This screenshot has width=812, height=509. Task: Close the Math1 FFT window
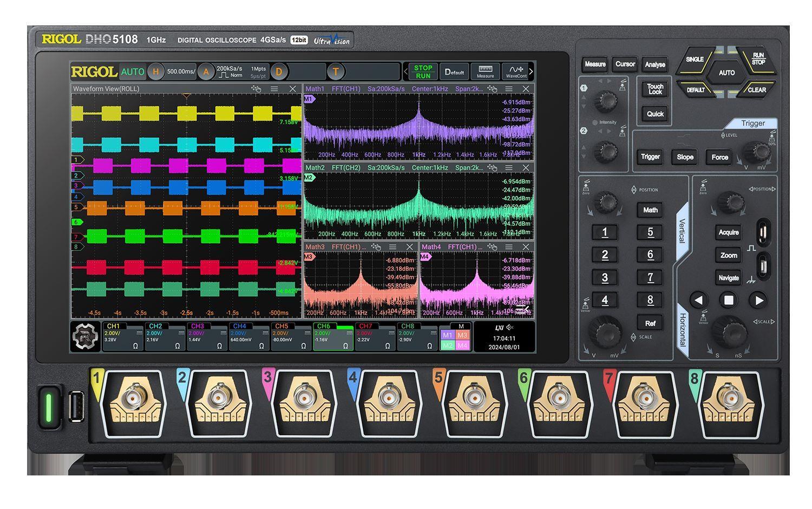point(526,89)
